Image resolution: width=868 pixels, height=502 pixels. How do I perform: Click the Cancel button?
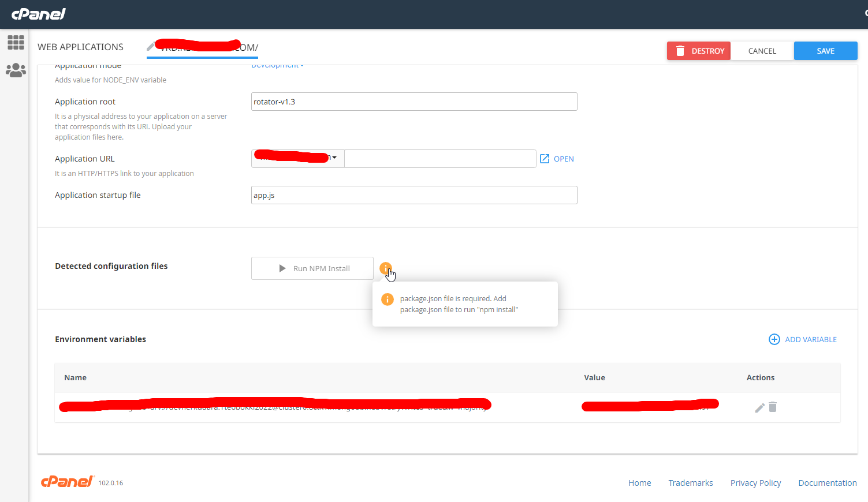(x=762, y=51)
